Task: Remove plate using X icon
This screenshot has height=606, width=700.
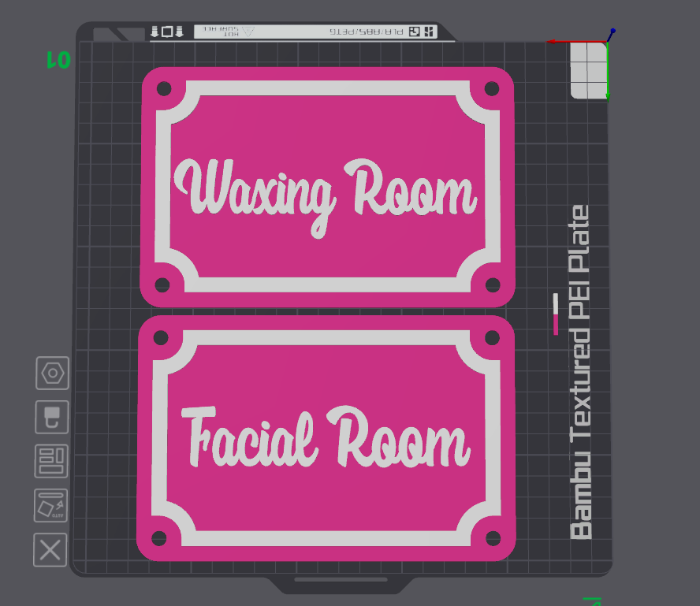Action: 50,550
